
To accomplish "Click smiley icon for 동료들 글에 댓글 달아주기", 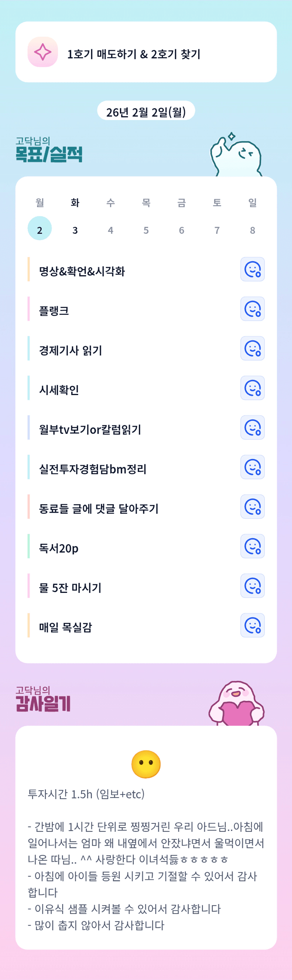I will 252,507.
